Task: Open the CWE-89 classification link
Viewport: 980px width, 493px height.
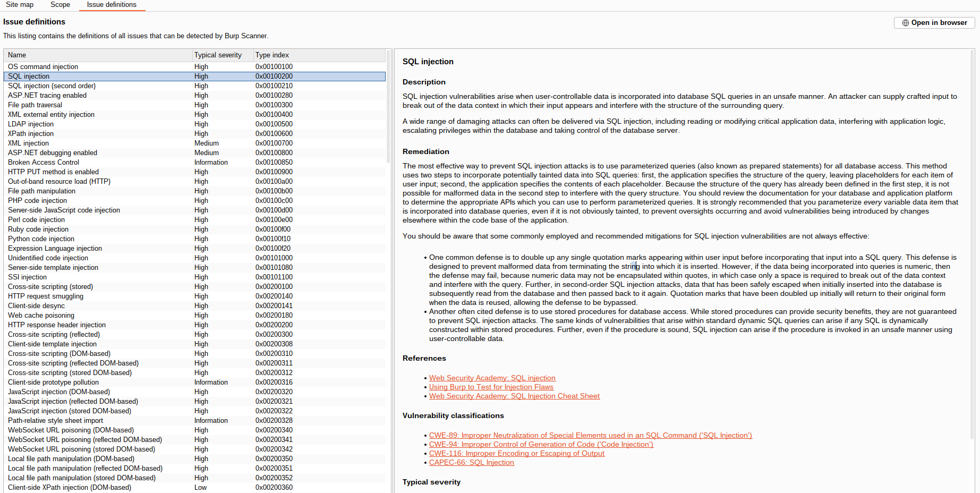Action: pos(590,436)
